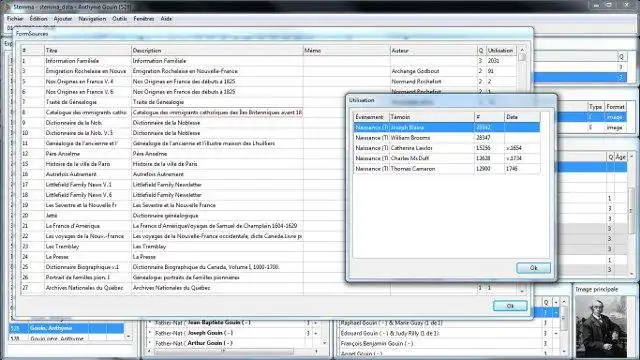This screenshot has width=640, height=360.
Task: Select the Information Familiale source title
Action: [x=72, y=61]
